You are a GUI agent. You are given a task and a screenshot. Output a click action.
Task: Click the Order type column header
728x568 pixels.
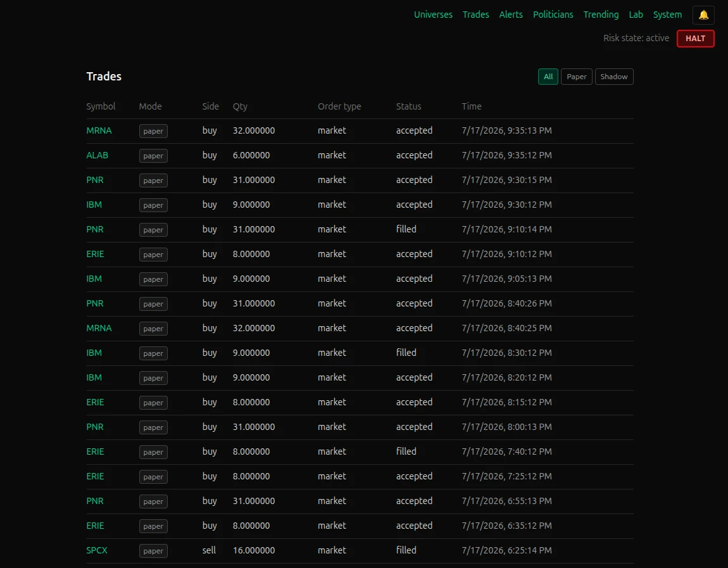(x=339, y=106)
